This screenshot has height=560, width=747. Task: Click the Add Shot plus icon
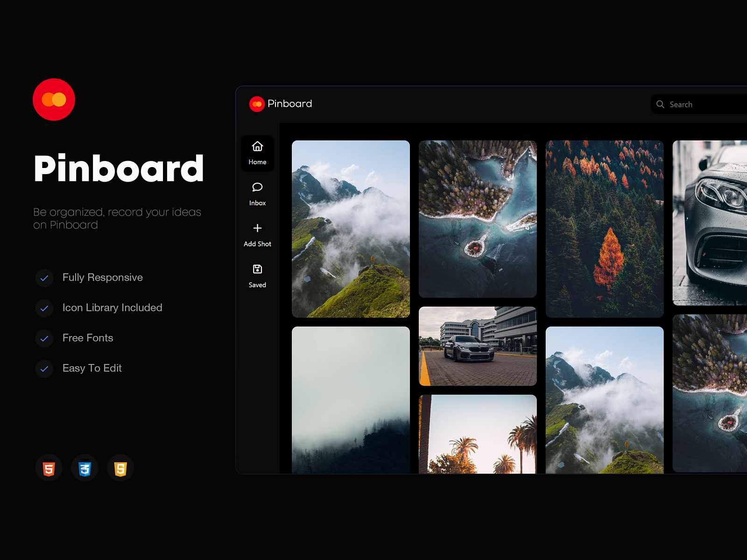pos(257,228)
